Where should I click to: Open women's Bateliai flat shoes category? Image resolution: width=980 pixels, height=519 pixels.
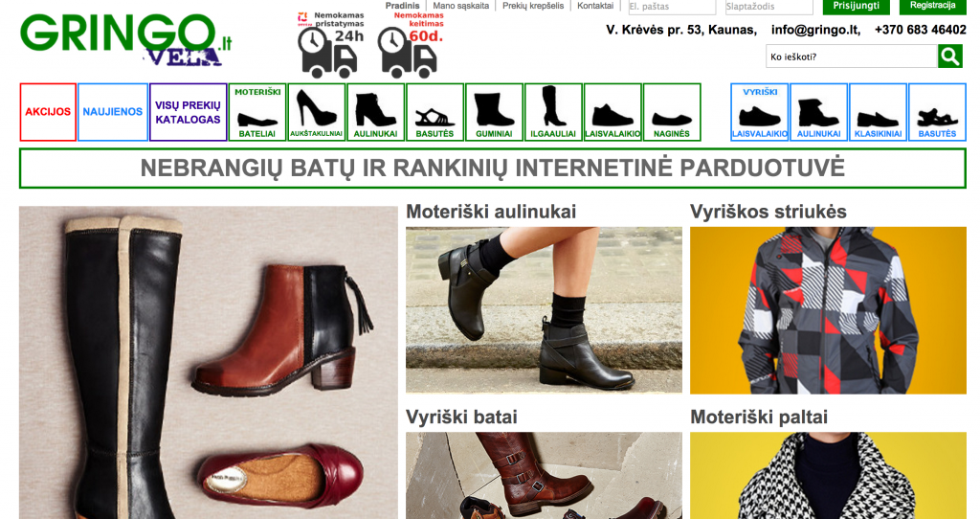257,112
